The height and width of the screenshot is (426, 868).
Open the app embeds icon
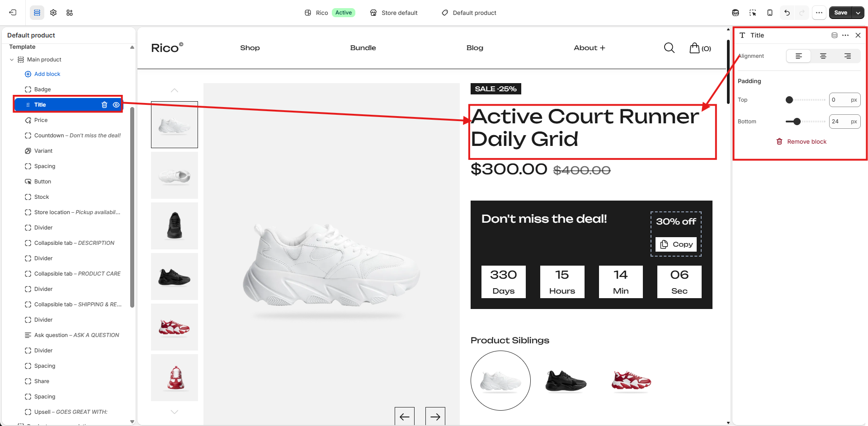point(70,13)
